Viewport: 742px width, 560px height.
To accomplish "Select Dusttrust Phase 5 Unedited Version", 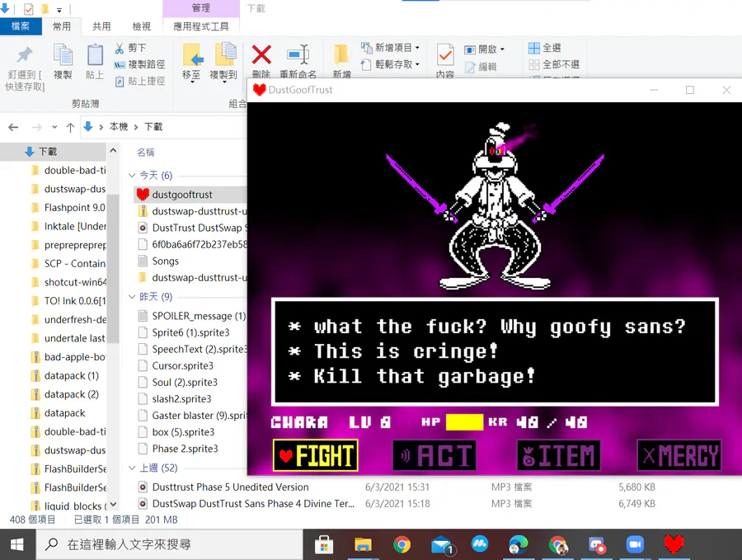I will click(x=230, y=487).
